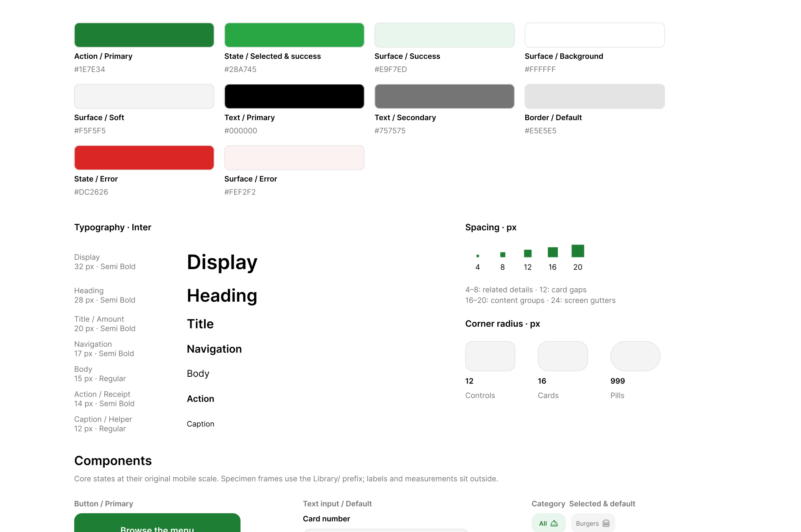Viewport: 801px width, 532px height.
Task: Click the large Display type specimen
Action: tap(222, 262)
